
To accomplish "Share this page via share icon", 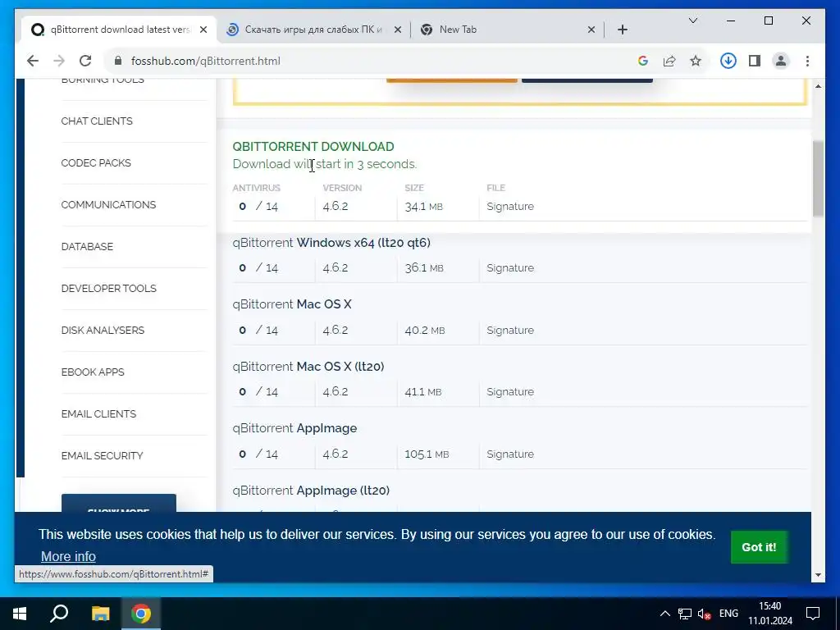I will point(669,61).
